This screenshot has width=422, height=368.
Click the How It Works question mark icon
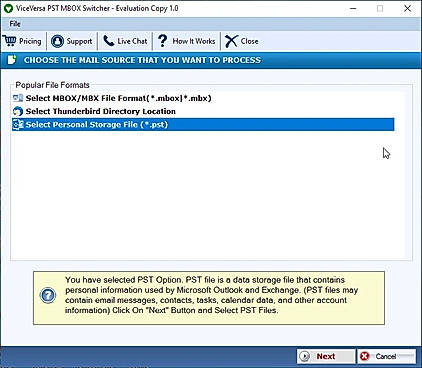click(x=162, y=41)
